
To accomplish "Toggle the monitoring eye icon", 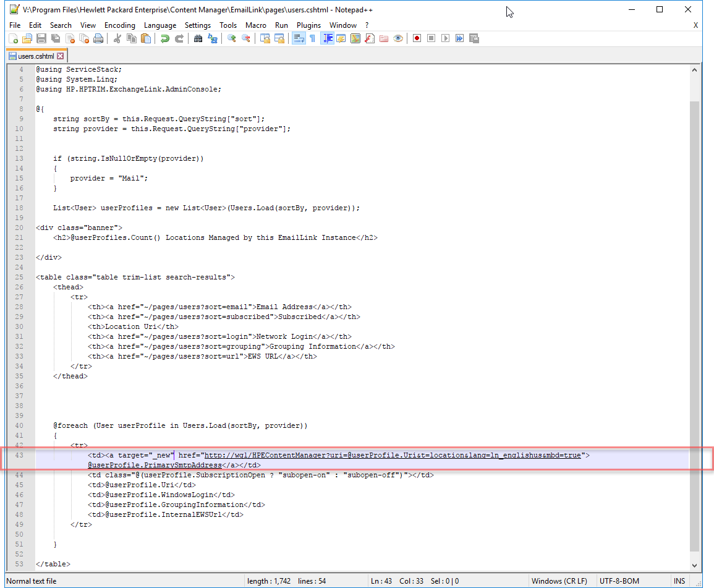I will tap(398, 39).
